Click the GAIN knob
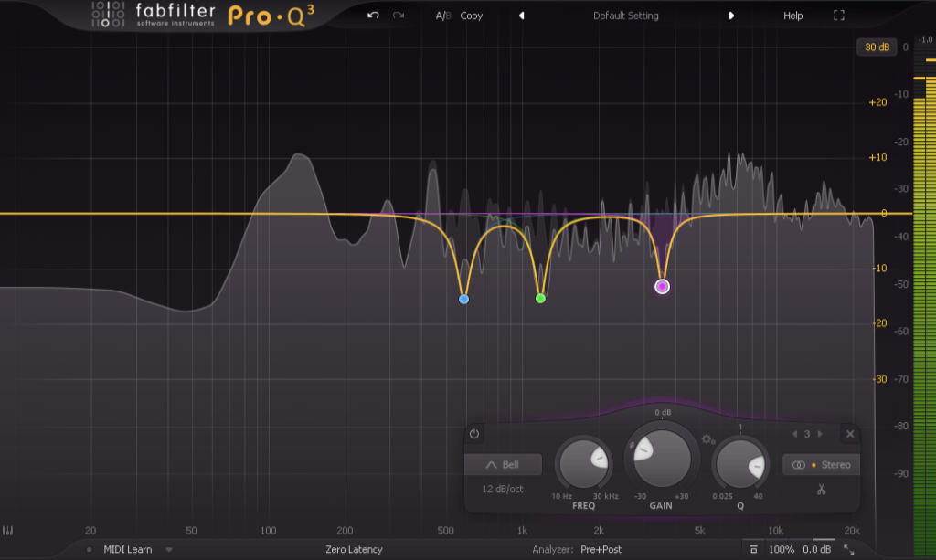This screenshot has width=936, height=560. point(662,458)
